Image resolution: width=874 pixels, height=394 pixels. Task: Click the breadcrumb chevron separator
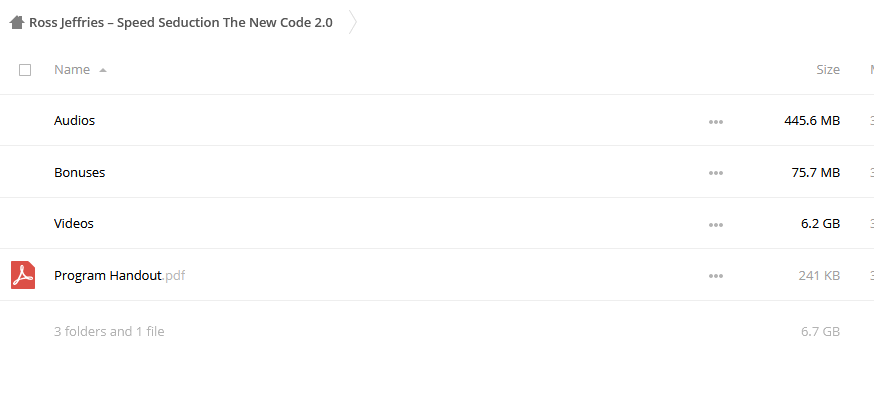tap(352, 22)
